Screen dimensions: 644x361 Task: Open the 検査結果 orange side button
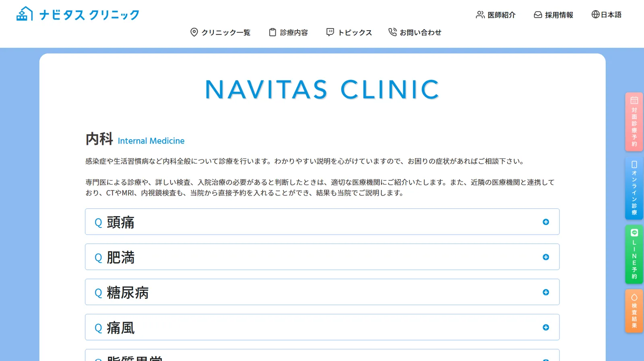[634, 311]
